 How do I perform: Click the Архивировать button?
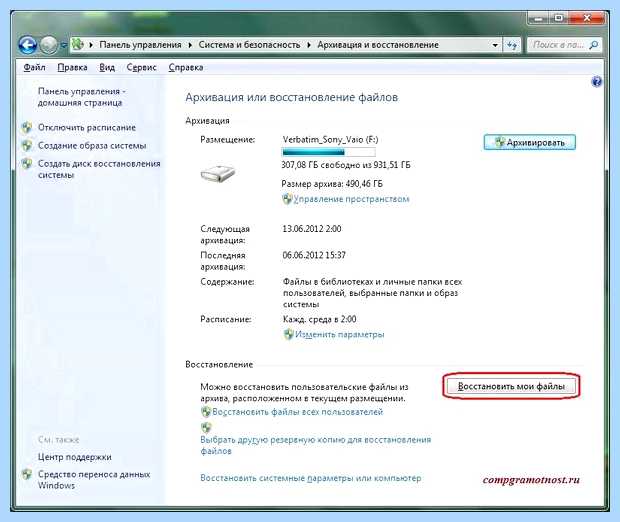tap(529, 142)
